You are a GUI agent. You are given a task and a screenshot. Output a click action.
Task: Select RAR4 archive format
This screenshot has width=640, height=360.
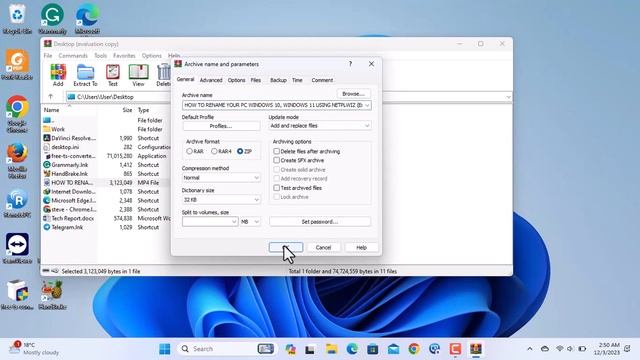(214, 151)
